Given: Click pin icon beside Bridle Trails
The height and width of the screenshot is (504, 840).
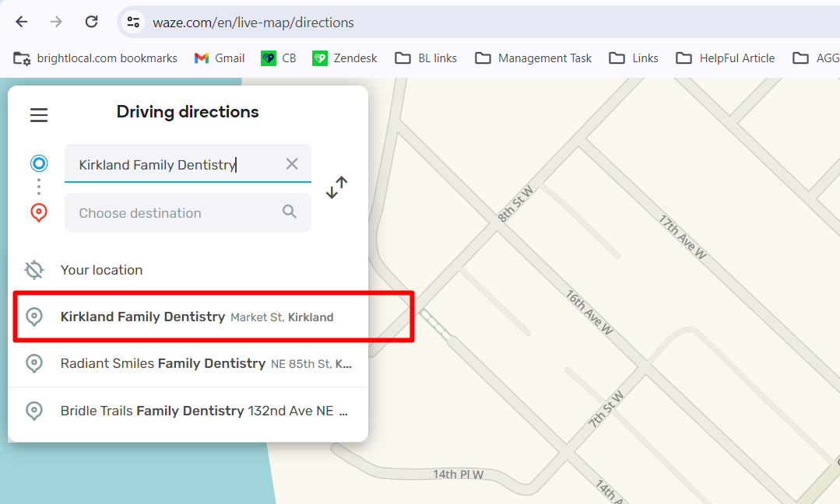Looking at the screenshot, I should pos(34,411).
